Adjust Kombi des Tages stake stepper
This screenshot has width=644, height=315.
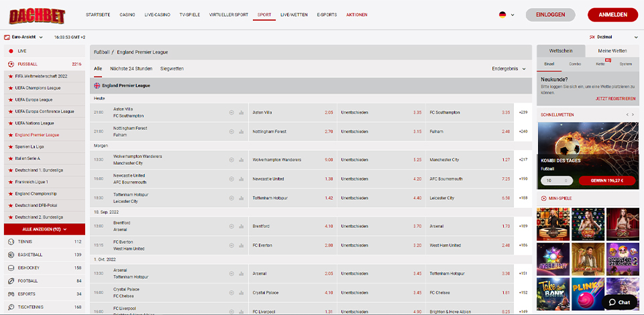568,181
